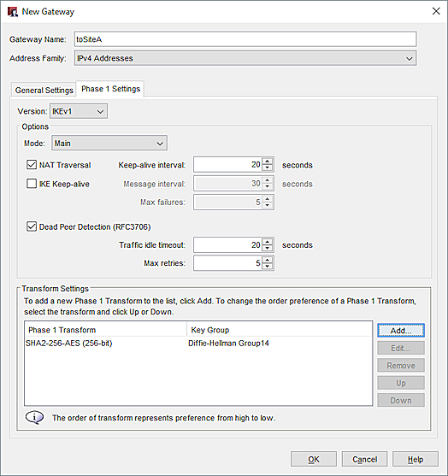
Task: Click the Key Group column header
Action: click(x=280, y=330)
